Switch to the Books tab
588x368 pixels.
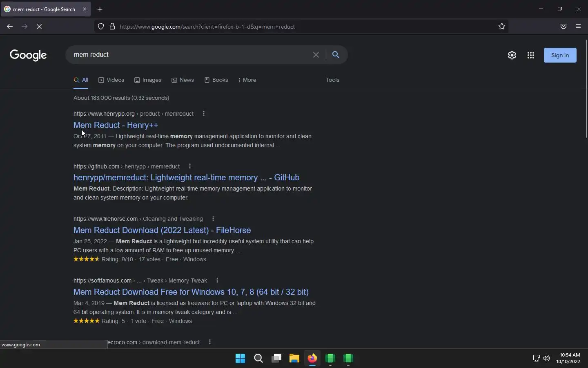coord(216,80)
